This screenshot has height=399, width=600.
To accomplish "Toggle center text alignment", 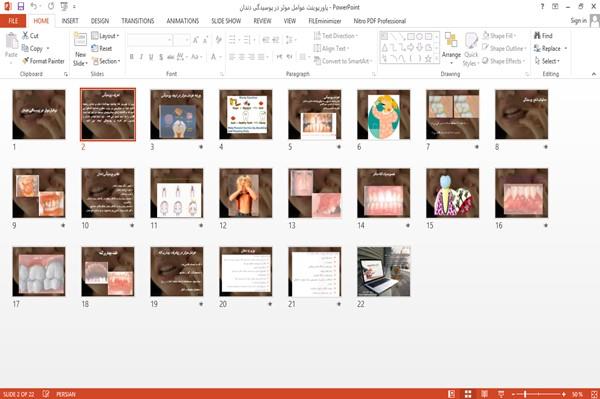I will 241,57.
